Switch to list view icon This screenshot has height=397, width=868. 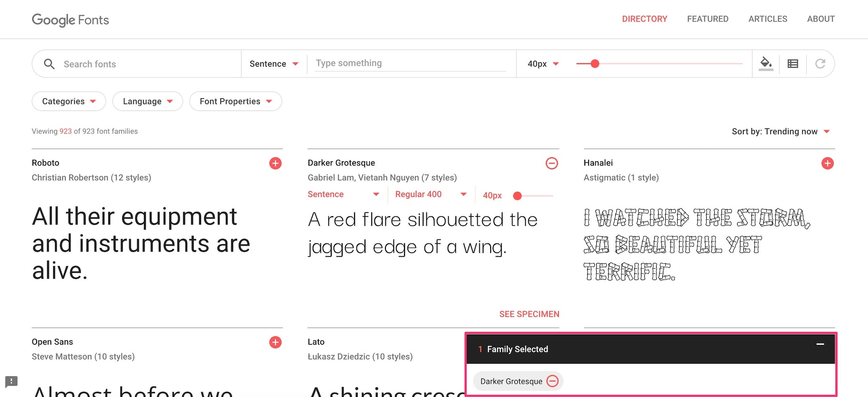click(x=793, y=64)
